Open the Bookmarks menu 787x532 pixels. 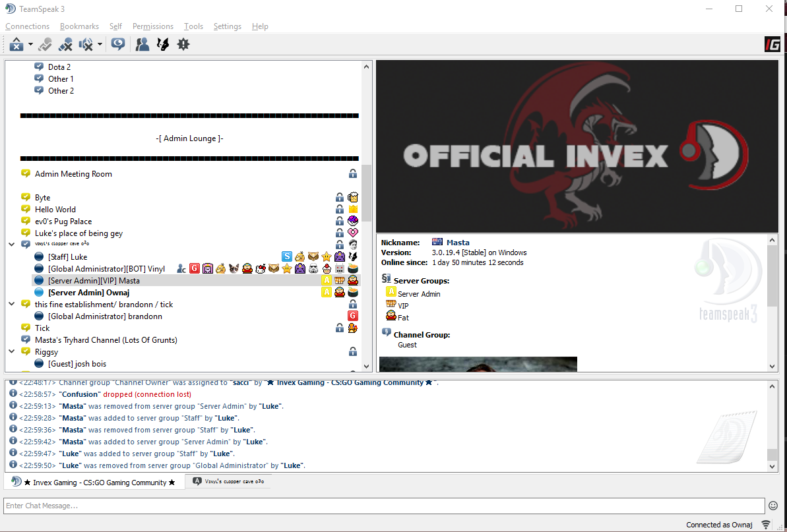pyautogui.click(x=79, y=26)
